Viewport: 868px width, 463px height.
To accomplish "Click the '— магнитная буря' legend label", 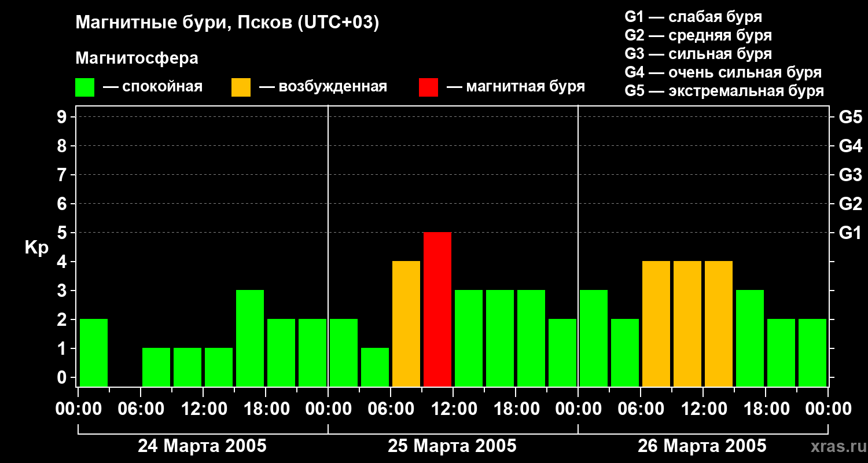I will (x=516, y=87).
